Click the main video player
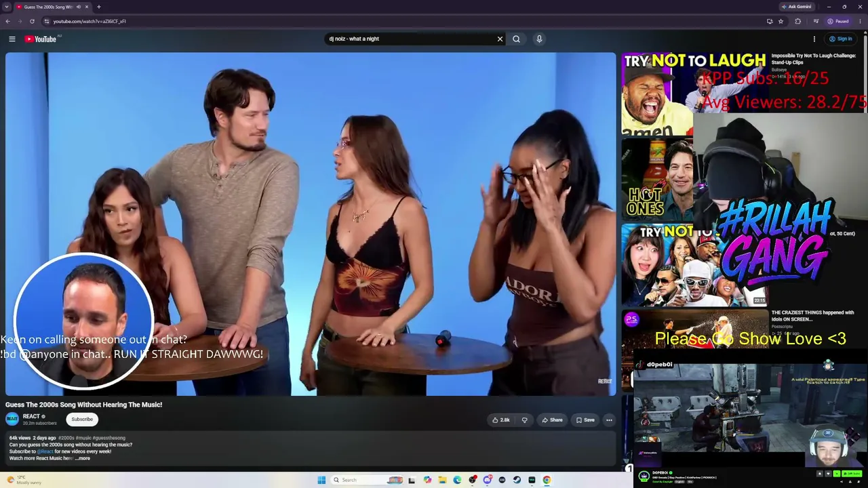The image size is (868, 488). 311,224
